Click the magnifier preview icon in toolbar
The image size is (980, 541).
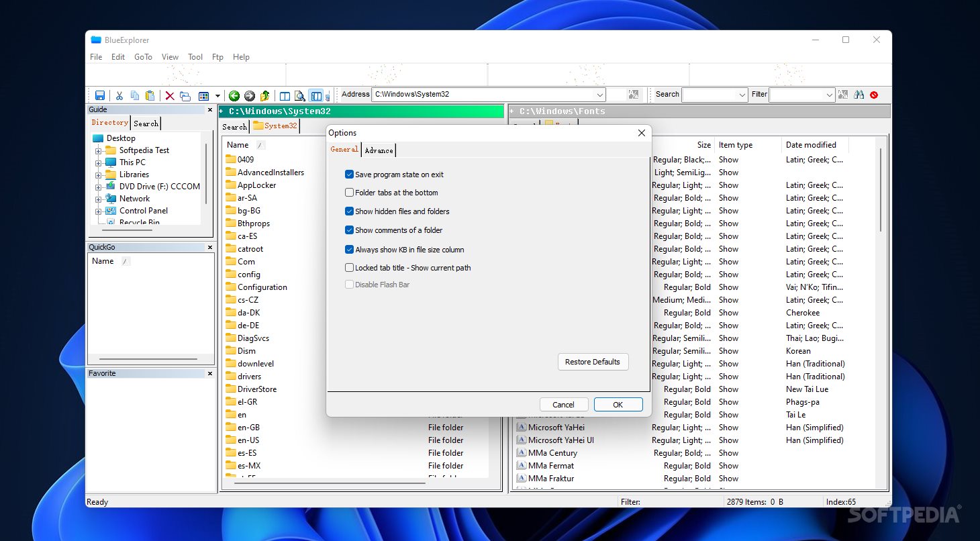(300, 96)
